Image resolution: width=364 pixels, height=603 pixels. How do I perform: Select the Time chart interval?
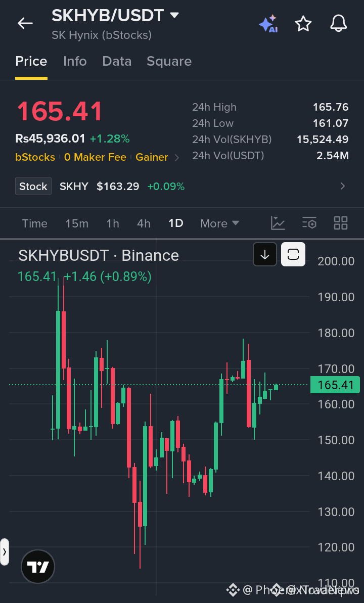(x=34, y=223)
